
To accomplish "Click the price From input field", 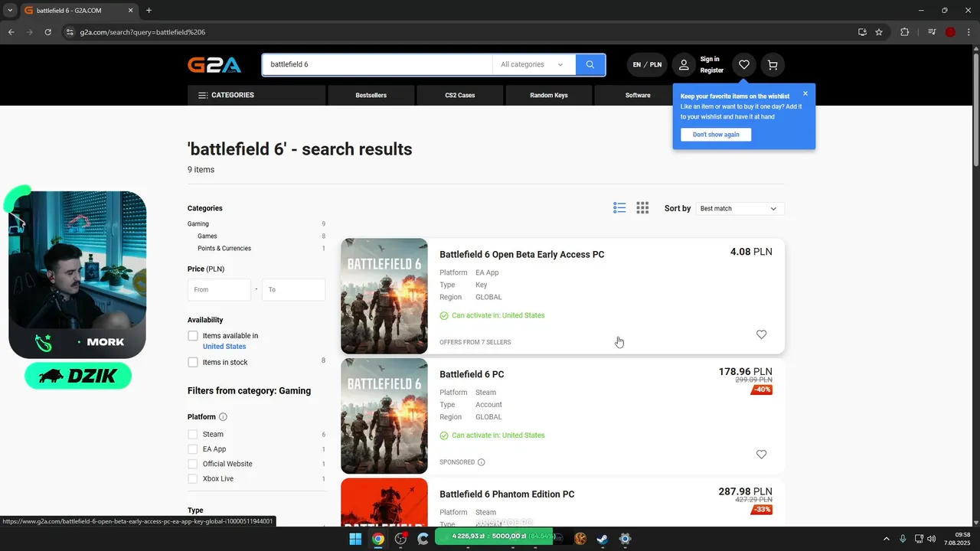I will (x=219, y=290).
